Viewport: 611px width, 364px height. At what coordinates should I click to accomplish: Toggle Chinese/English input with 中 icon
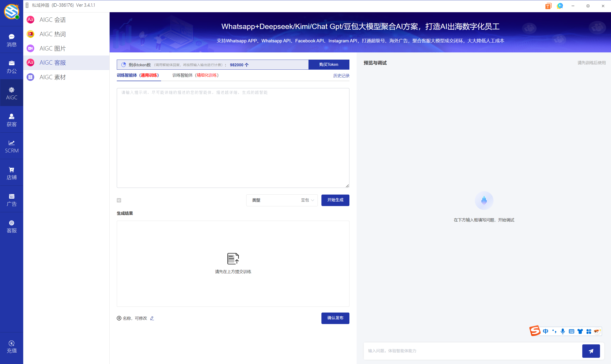click(545, 331)
